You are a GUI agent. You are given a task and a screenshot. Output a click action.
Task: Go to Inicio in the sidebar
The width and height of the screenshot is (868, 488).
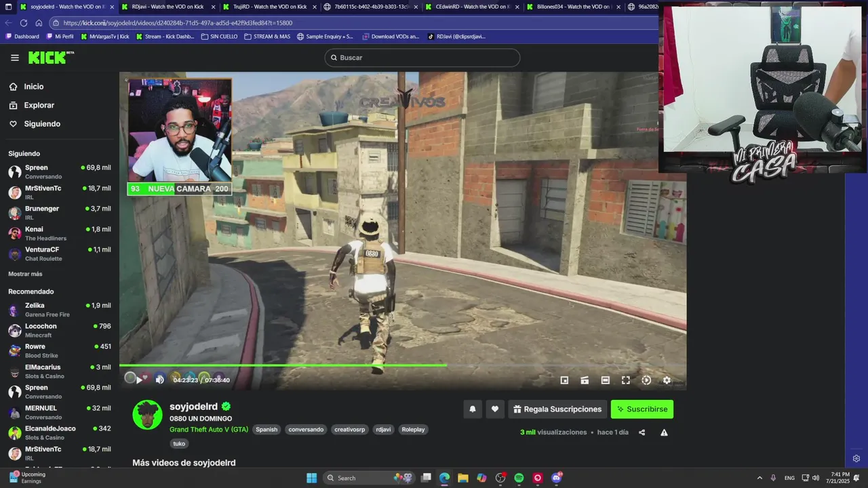[34, 87]
